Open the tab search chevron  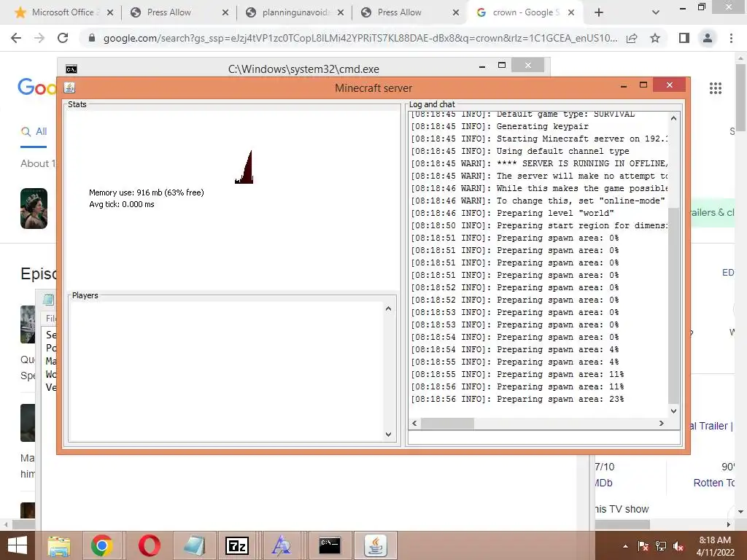point(656,13)
